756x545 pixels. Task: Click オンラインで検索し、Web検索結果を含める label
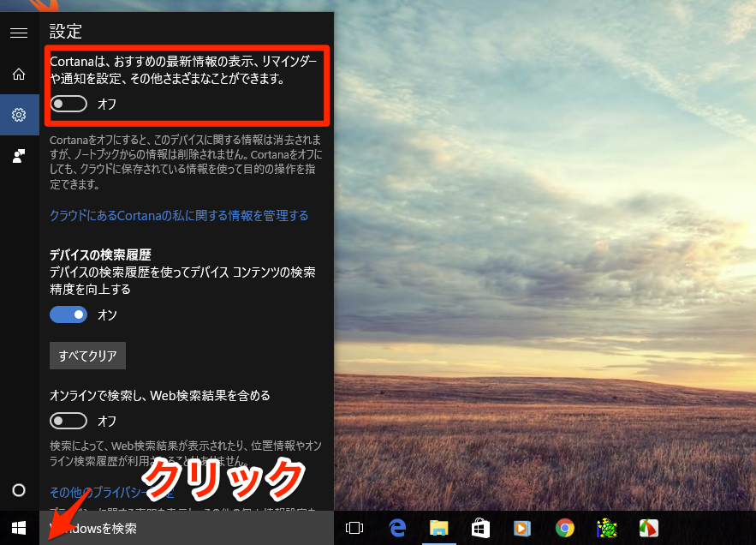159,395
